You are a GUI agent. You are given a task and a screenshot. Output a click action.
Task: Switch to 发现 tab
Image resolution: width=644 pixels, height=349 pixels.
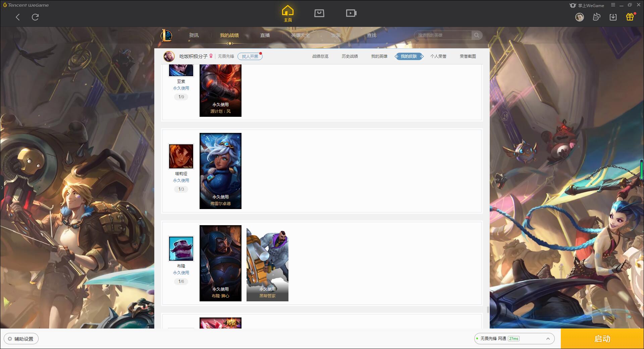[x=336, y=35]
